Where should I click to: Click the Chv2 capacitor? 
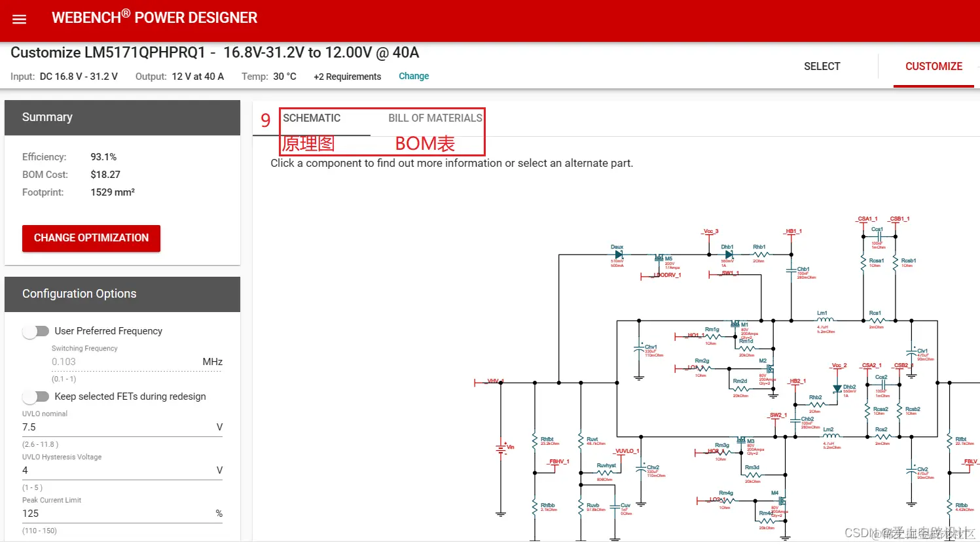(x=642, y=470)
